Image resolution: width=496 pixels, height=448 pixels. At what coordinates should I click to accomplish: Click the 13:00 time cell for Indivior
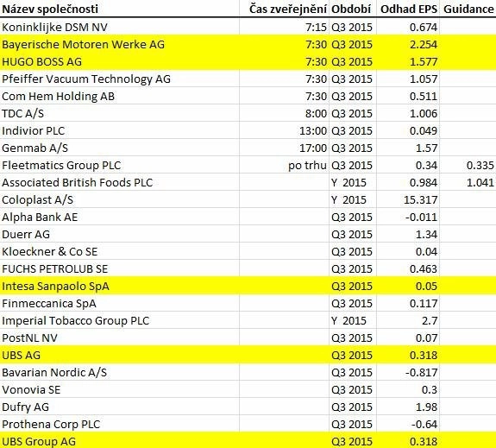tap(284, 130)
